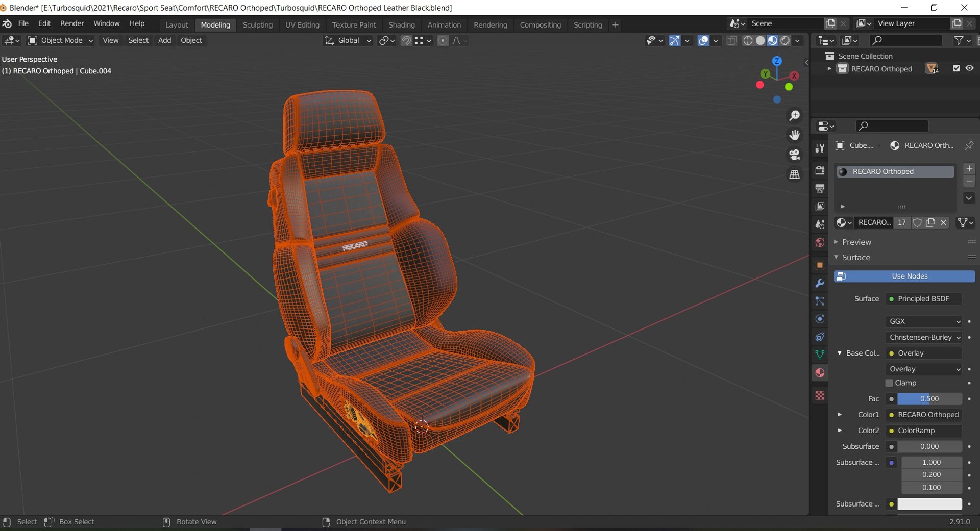Open the File menu
The image size is (980, 531).
point(23,23)
